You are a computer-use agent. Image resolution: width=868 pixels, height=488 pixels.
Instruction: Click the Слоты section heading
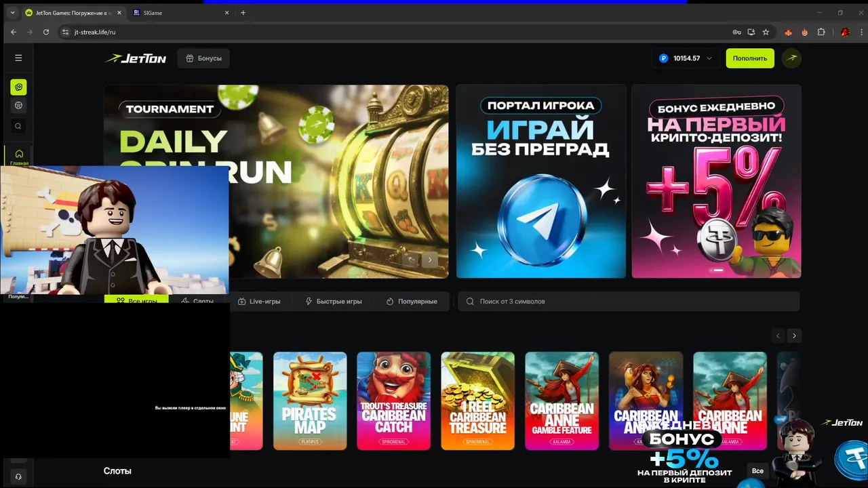(117, 470)
